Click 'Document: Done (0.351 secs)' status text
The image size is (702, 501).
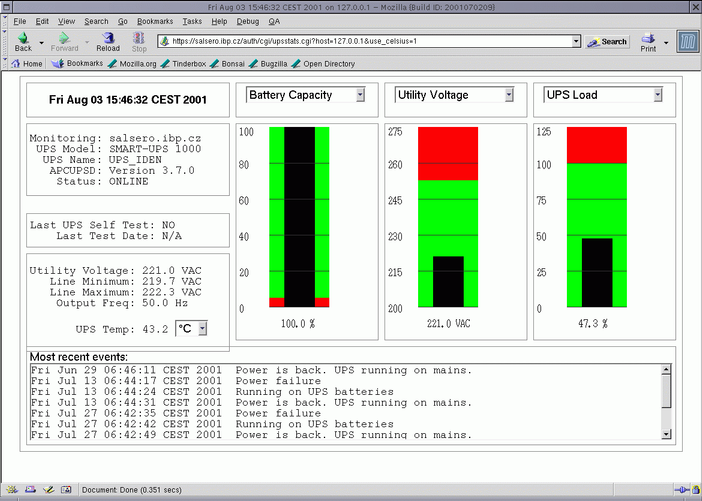[132, 490]
